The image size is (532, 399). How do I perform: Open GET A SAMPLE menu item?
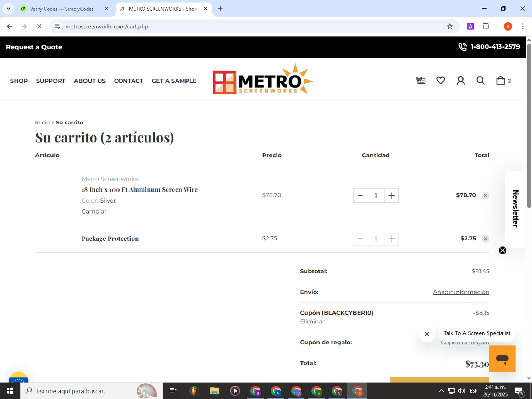click(174, 81)
